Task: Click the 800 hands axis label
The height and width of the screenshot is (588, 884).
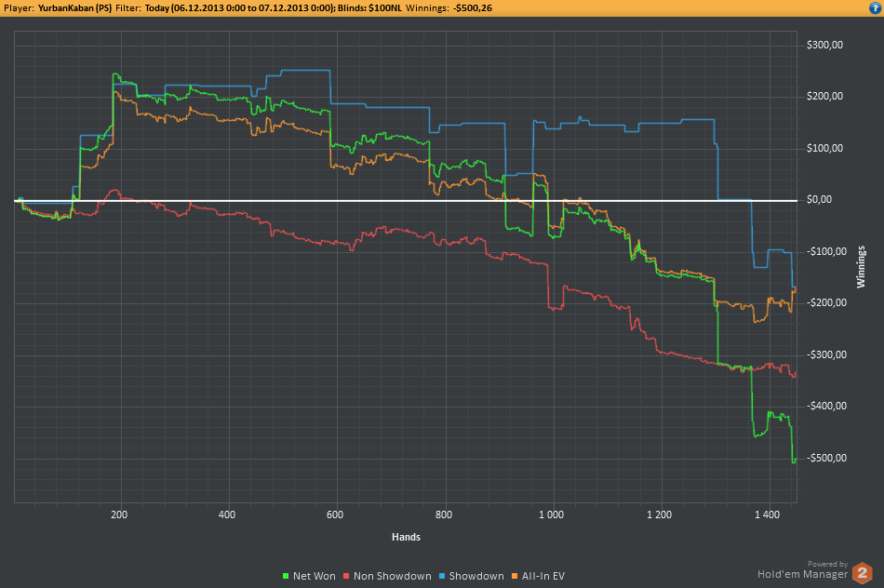Action: (444, 514)
